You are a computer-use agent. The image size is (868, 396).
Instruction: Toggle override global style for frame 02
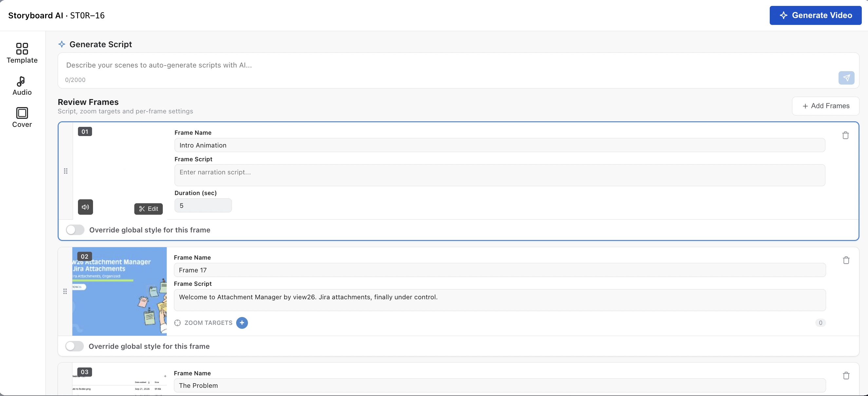click(x=74, y=346)
